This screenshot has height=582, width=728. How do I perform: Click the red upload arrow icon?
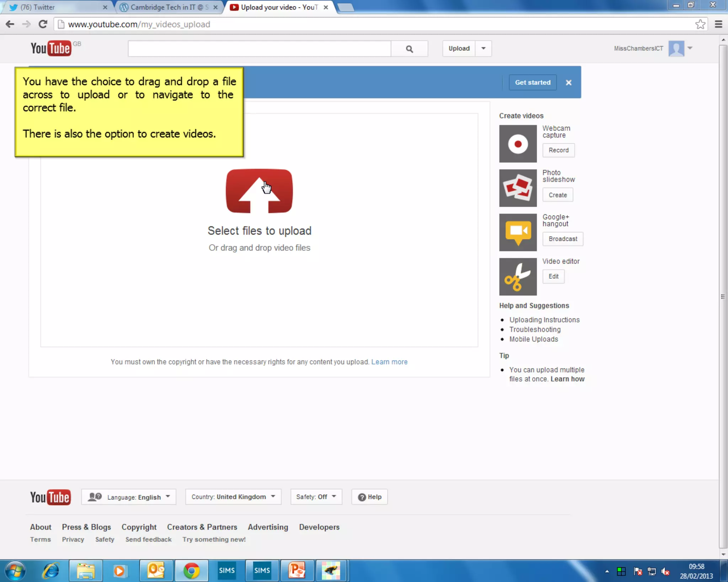pyautogui.click(x=259, y=191)
